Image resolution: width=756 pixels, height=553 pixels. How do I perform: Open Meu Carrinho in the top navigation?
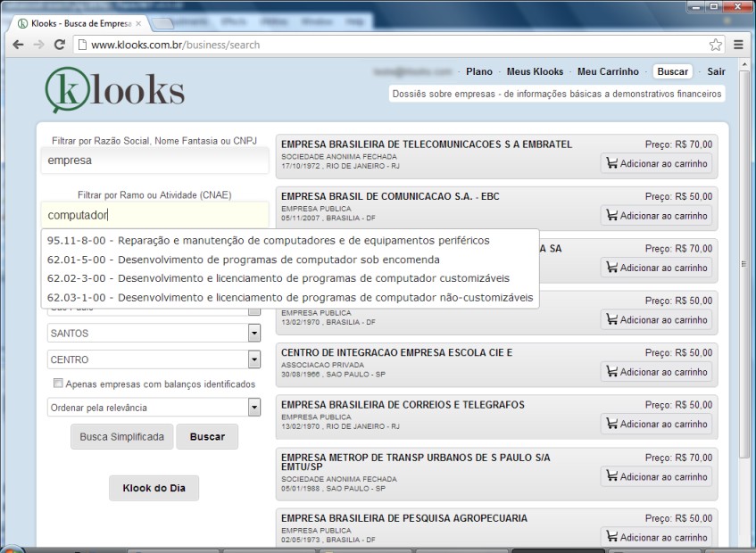(x=608, y=71)
